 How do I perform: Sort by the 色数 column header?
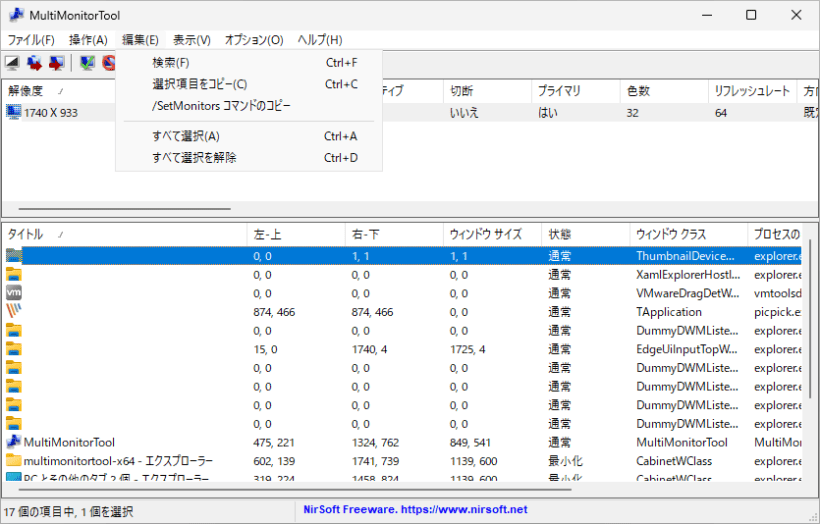point(664,91)
